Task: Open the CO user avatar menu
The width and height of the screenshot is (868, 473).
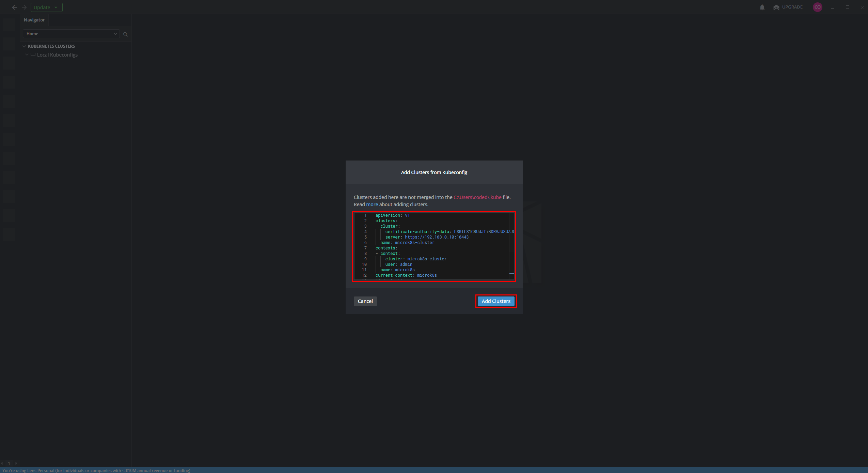Action: (x=817, y=7)
